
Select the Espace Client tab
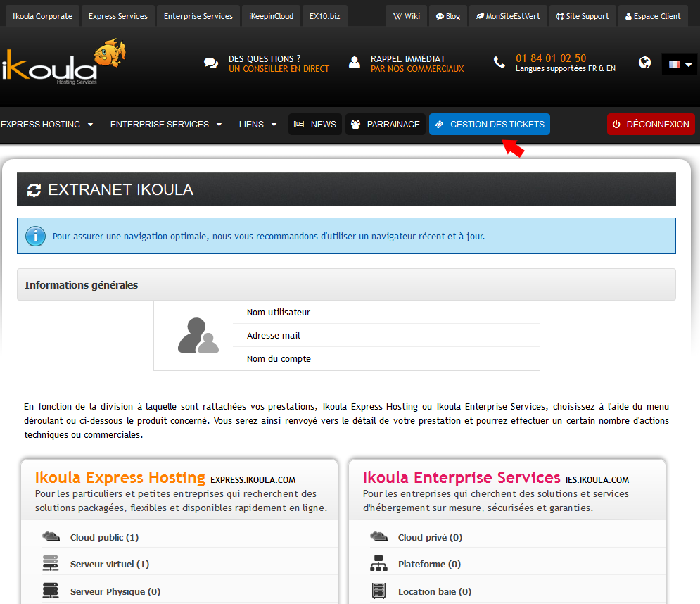(x=653, y=16)
